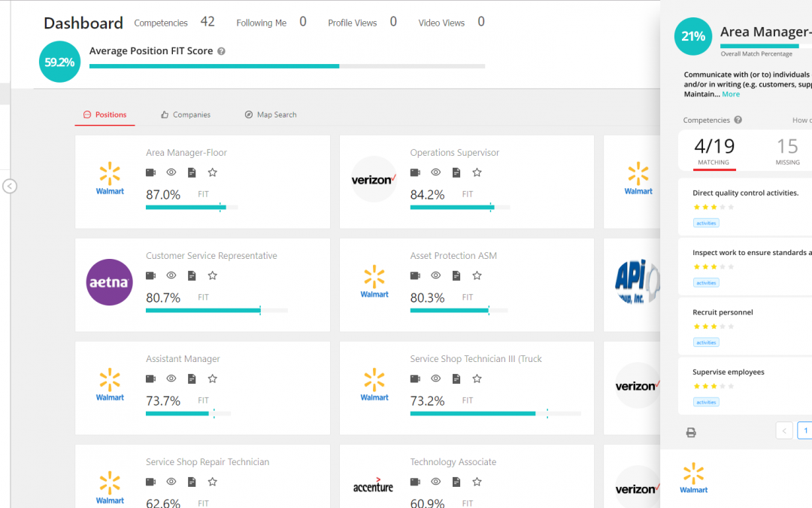The image size is (812, 508).
Task: Open document icon for Service Shop Repair Technician
Action: 192,482
